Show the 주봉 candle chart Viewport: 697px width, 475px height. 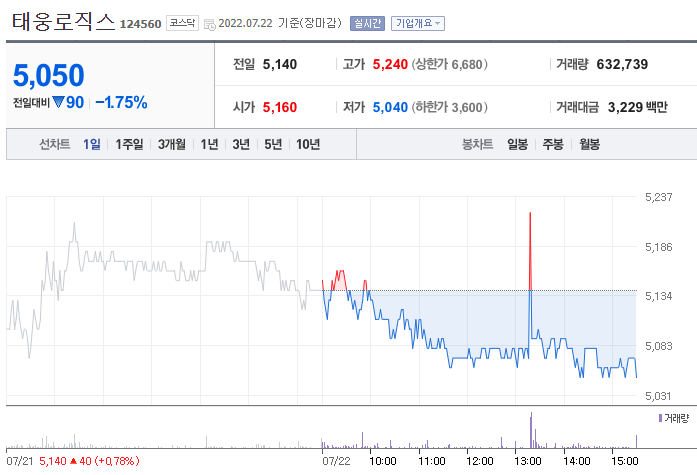point(553,144)
